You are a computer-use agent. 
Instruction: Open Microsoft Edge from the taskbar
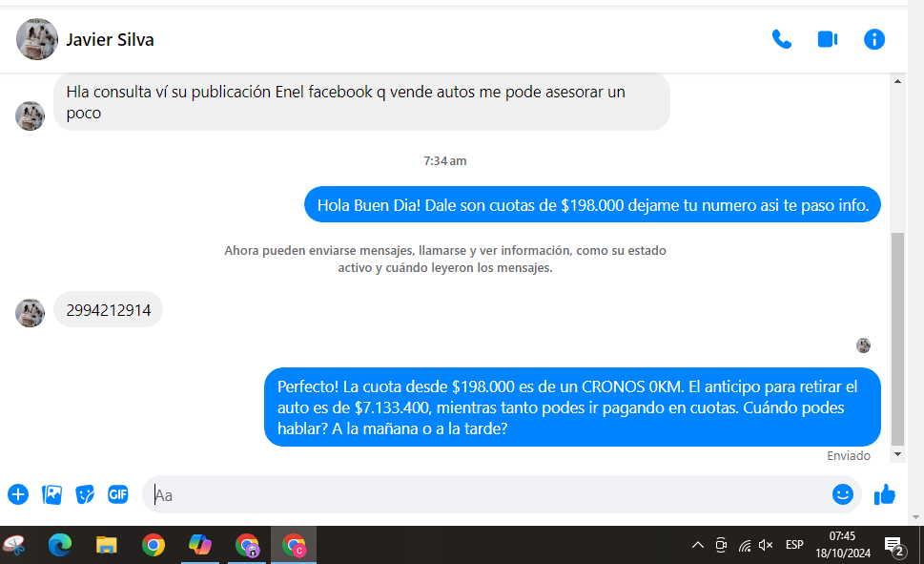[x=60, y=545]
